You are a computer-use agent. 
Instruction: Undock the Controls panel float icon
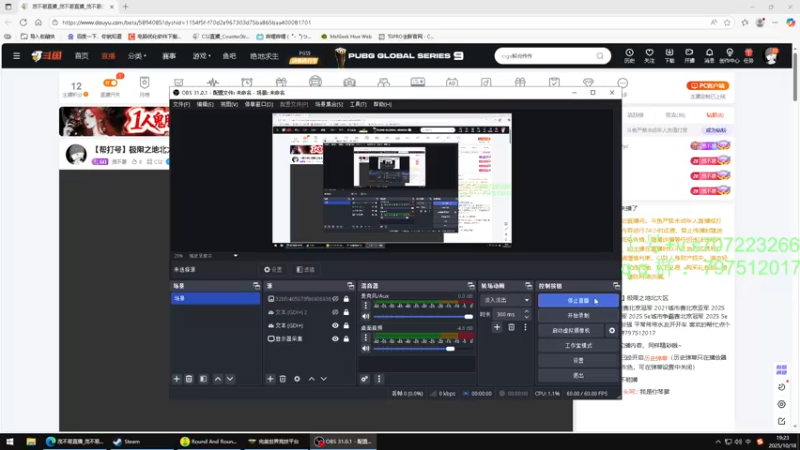616,286
